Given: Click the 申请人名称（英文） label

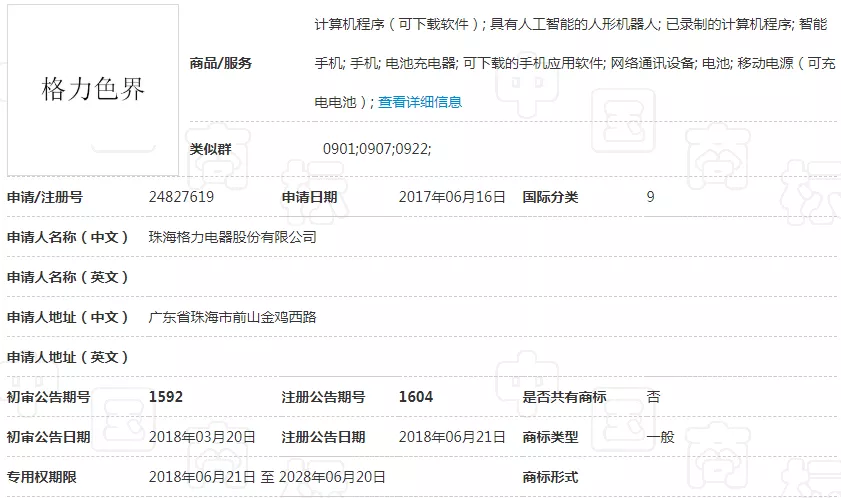Looking at the screenshot, I should point(68,277).
